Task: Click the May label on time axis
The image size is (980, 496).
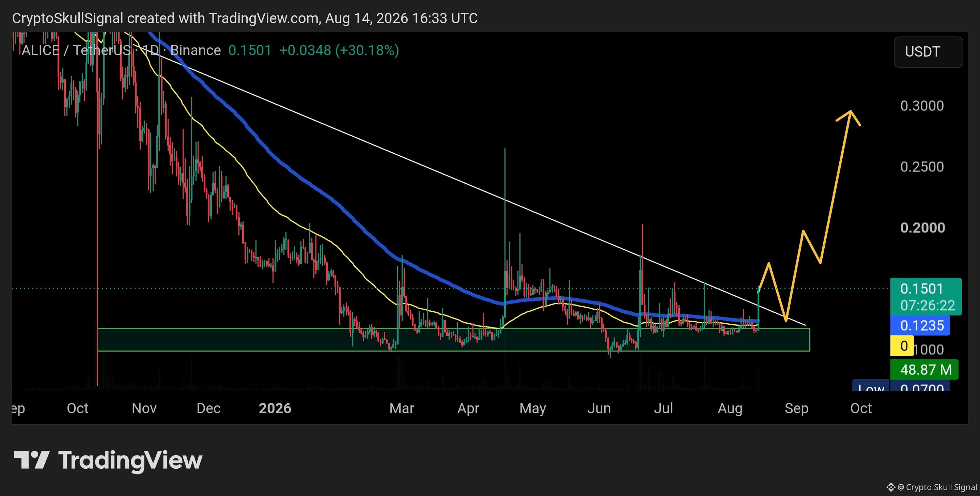Action: tap(533, 408)
